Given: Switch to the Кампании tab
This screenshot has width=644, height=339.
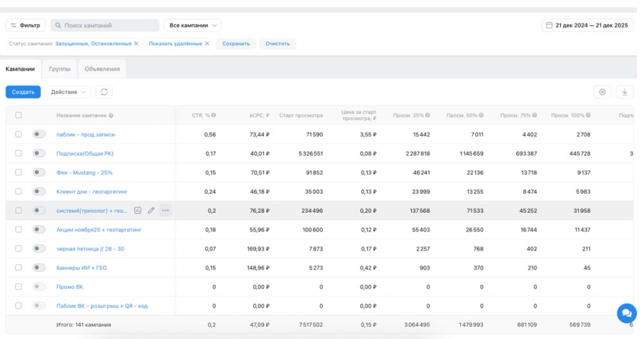Looking at the screenshot, I should click(x=20, y=69).
